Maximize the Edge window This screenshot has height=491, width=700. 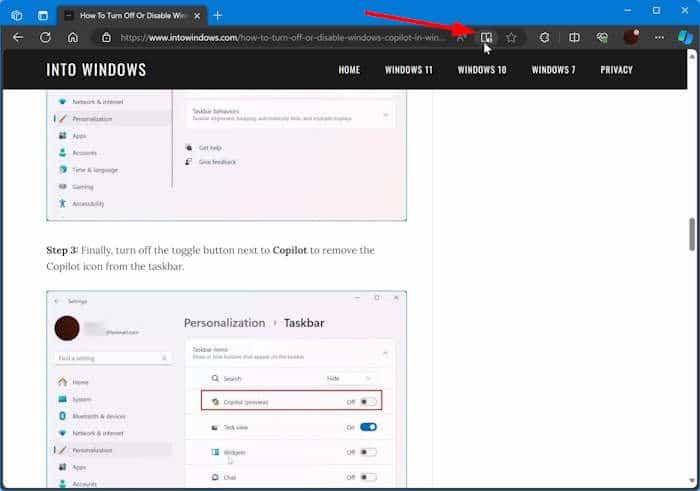pos(656,10)
